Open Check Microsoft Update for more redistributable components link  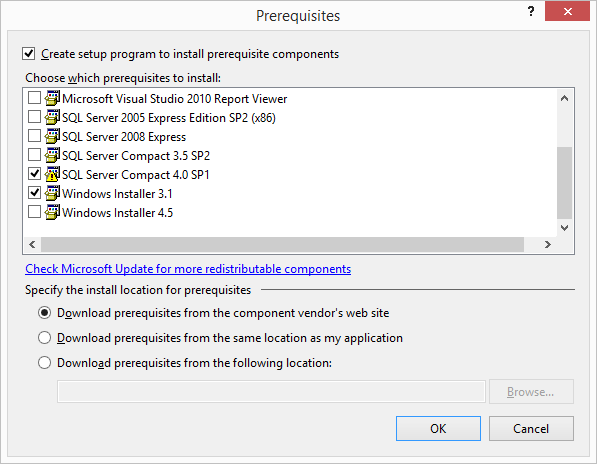188,269
